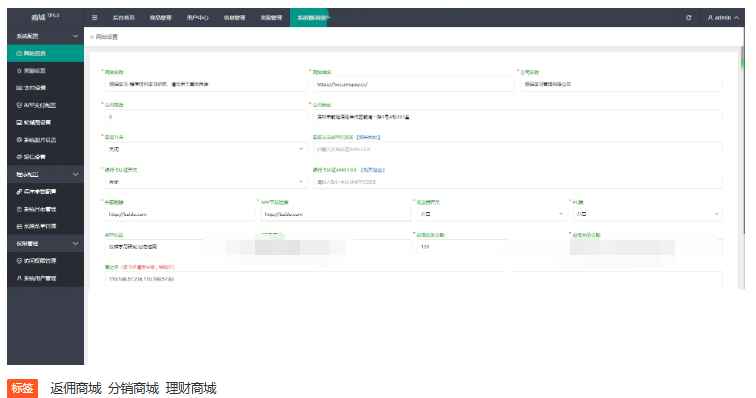Click the image icon for 轮播图设置
The width and height of the screenshot is (756, 398).
pyautogui.click(x=19, y=122)
